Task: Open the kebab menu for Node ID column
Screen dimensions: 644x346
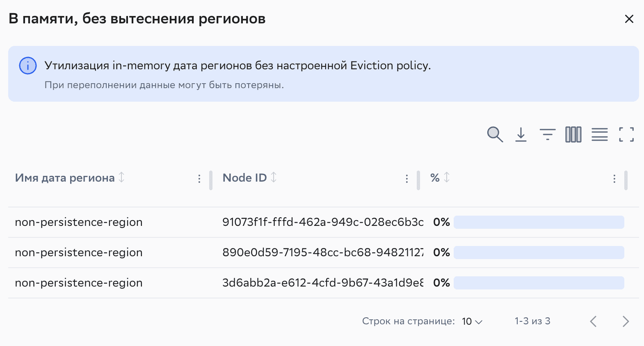Action: point(406,179)
